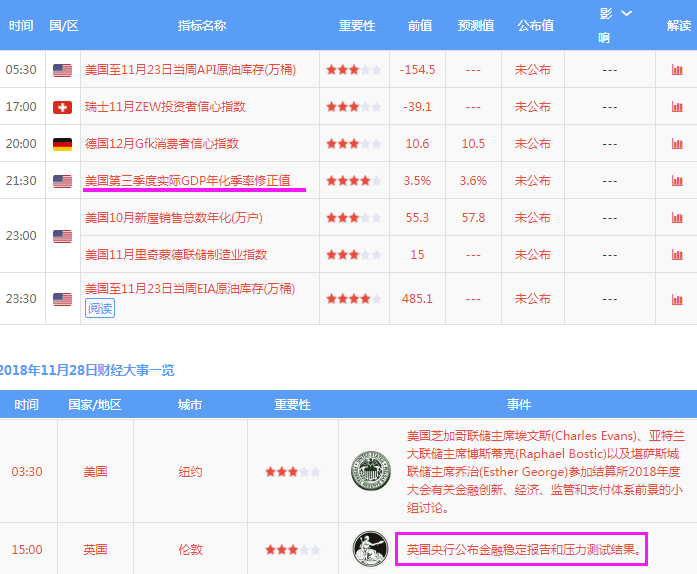Open 美国11月里奇蒙德联储制造业指数 link
The image size is (697, 574).
coord(176,254)
